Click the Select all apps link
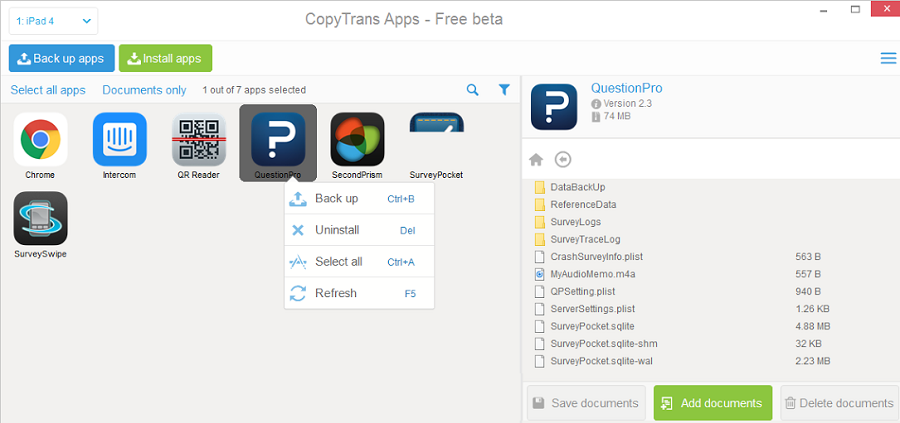 click(48, 90)
